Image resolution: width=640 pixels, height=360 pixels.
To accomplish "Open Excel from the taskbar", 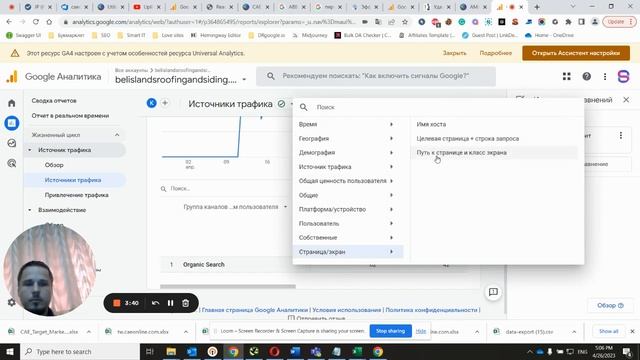I will point(357,351).
